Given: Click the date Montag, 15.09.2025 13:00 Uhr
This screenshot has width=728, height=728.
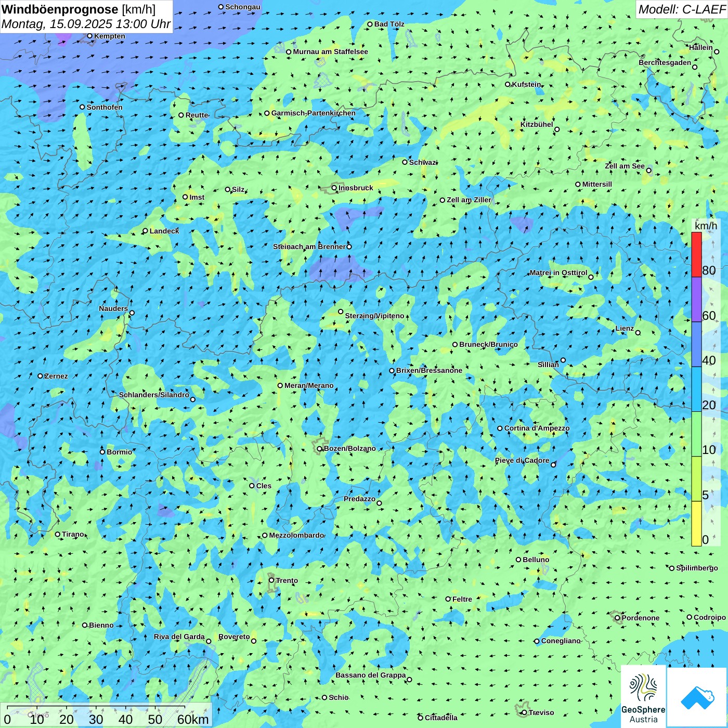Looking at the screenshot, I should pos(86,24).
